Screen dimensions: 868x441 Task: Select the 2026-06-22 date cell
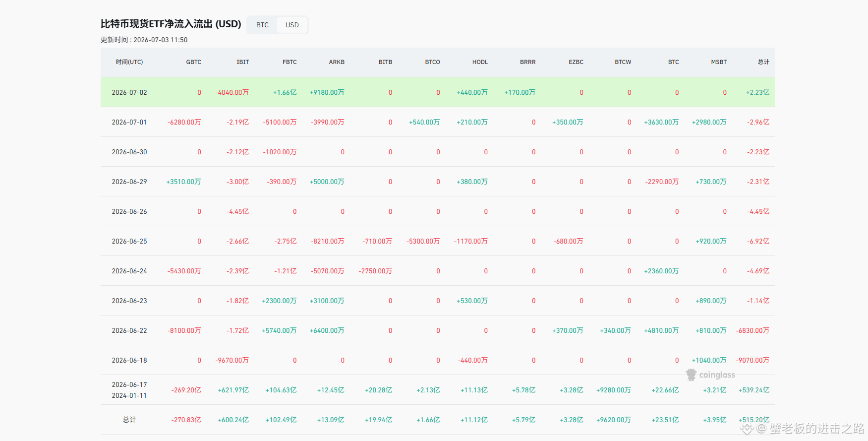129,330
